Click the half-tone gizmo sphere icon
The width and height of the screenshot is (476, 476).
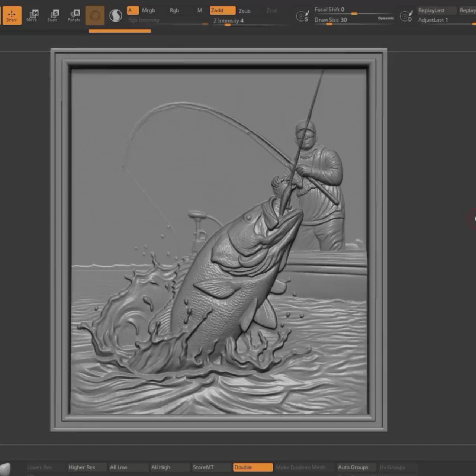pyautogui.click(x=116, y=16)
